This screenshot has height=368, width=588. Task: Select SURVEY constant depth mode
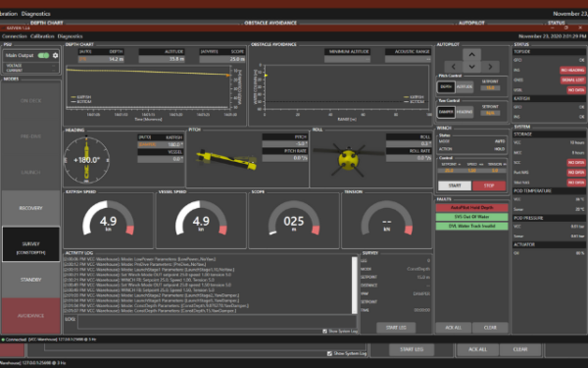pos(30,244)
